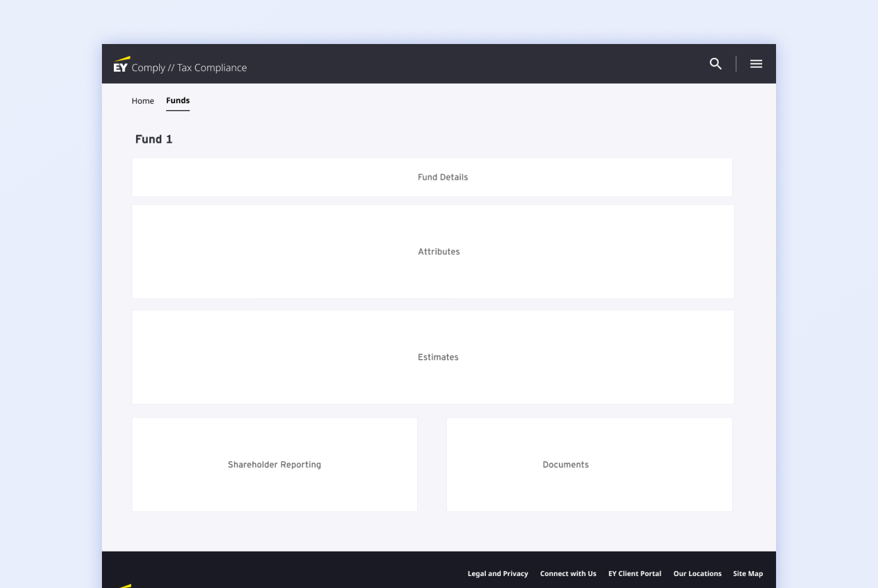878x588 pixels.
Task: Open the Estimates panel
Action: coord(433,357)
